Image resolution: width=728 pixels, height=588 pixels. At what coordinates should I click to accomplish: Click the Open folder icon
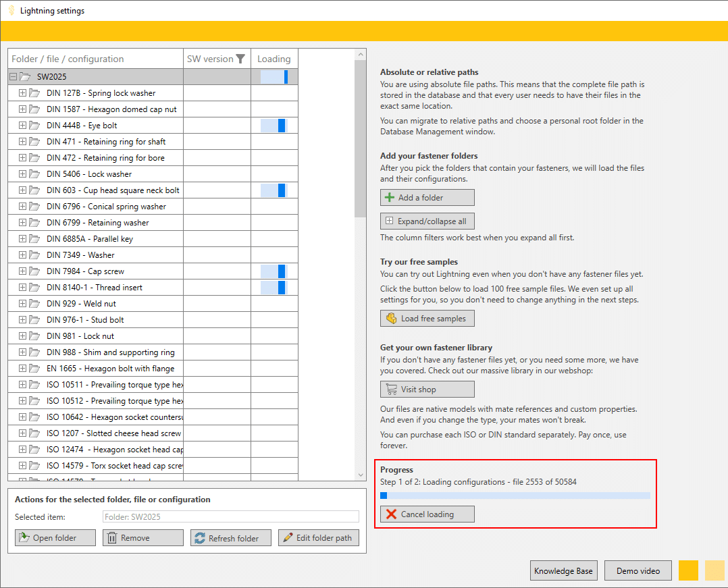[24, 538]
